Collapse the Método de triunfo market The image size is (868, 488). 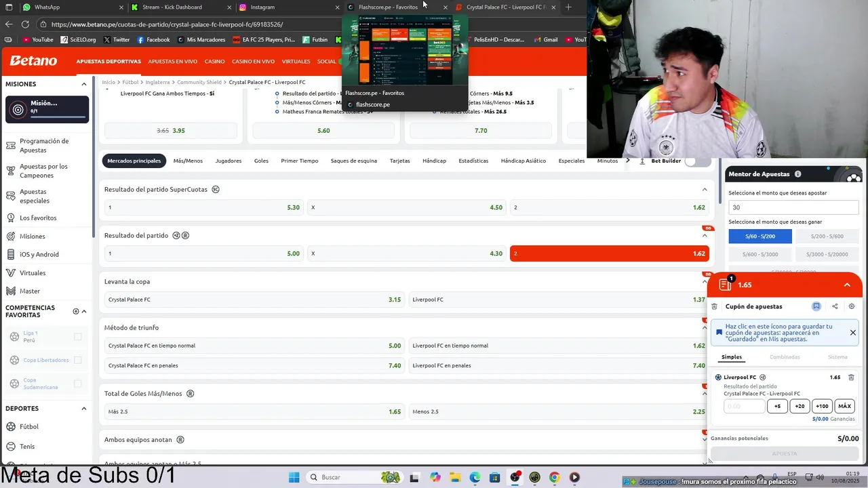[x=705, y=328]
